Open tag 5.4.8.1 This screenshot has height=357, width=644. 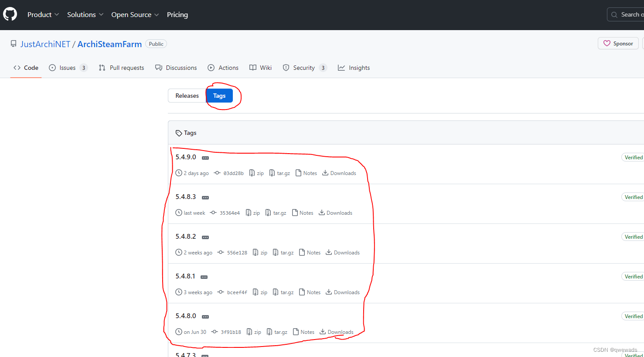point(185,276)
